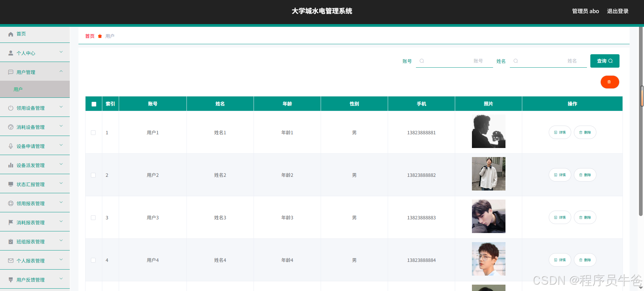Click 删除 button for 用户3
Image resolution: width=644 pixels, height=291 pixels.
(585, 217)
